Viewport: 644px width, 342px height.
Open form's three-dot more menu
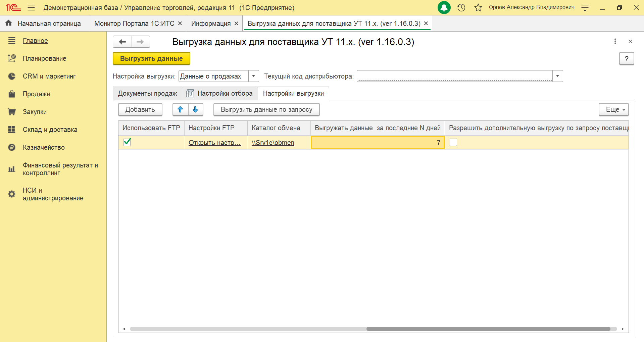coord(615,41)
